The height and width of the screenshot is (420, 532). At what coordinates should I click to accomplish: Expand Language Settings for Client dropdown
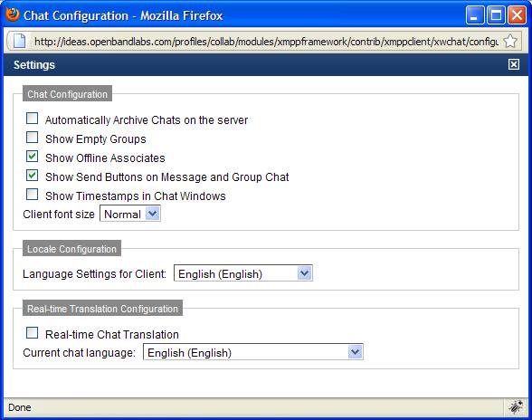point(242,273)
